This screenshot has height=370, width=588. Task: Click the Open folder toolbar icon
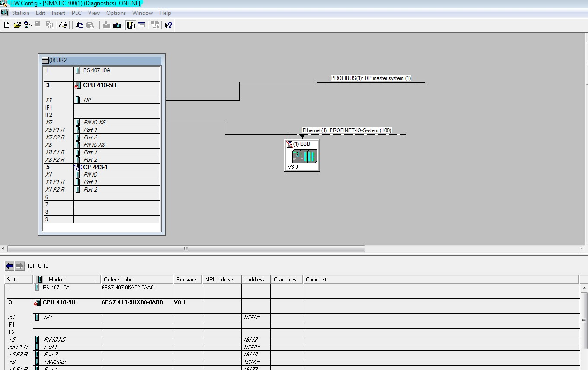(x=17, y=25)
